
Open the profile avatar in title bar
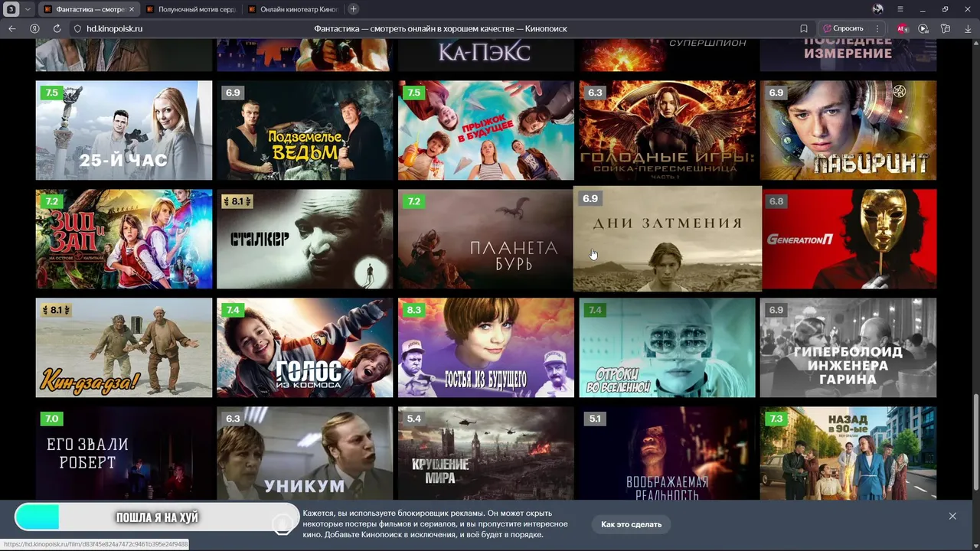[877, 9]
